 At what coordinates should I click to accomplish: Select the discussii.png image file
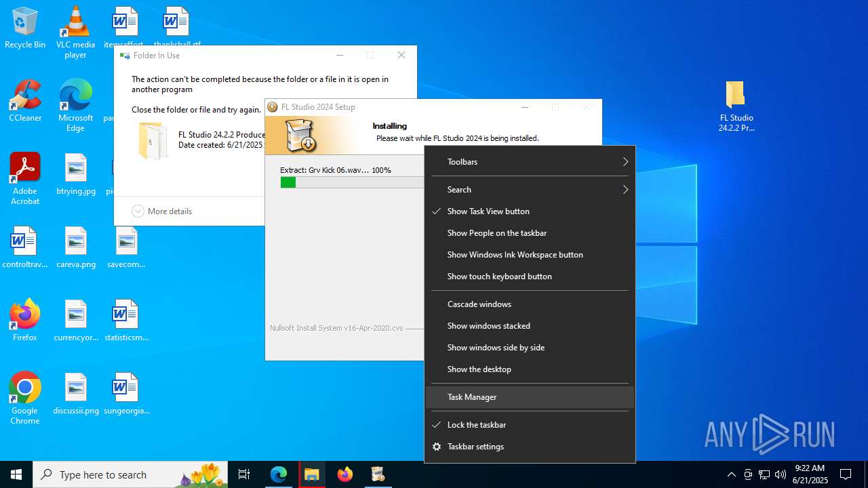[76, 394]
